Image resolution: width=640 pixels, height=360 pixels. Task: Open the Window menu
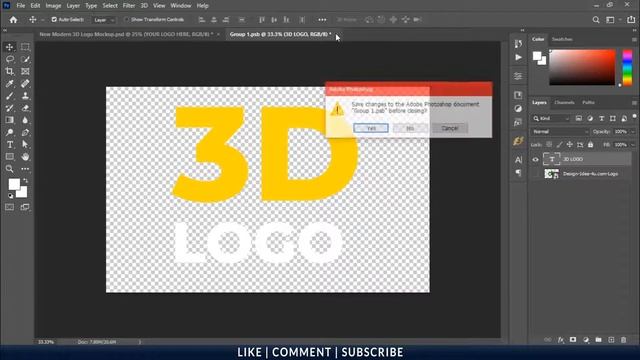[181, 6]
